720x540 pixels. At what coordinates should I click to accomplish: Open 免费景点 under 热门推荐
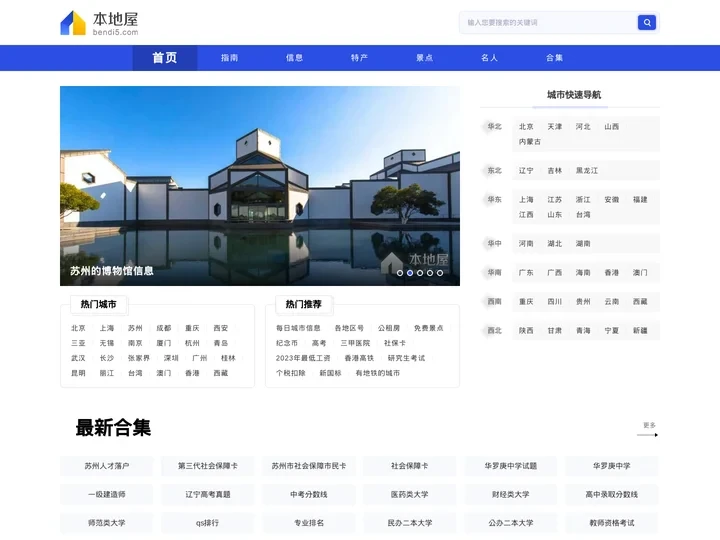(428, 328)
